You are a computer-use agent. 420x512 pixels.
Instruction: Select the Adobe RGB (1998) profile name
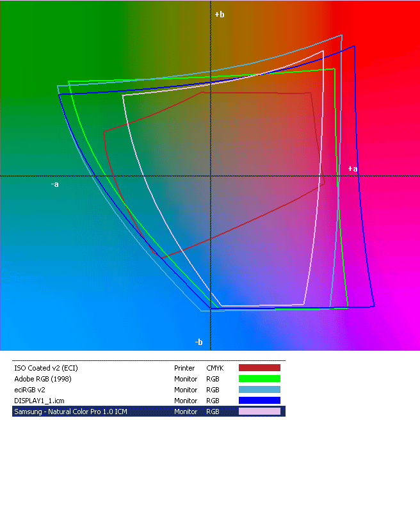coord(42,379)
